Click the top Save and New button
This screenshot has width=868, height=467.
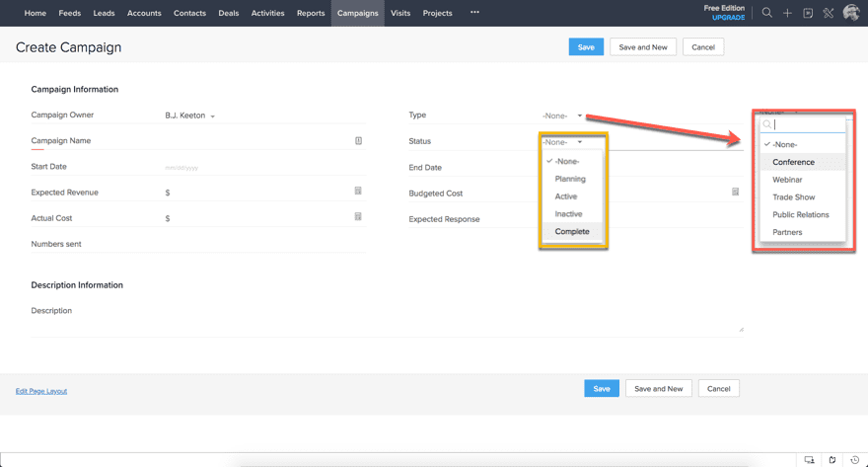[x=643, y=47]
